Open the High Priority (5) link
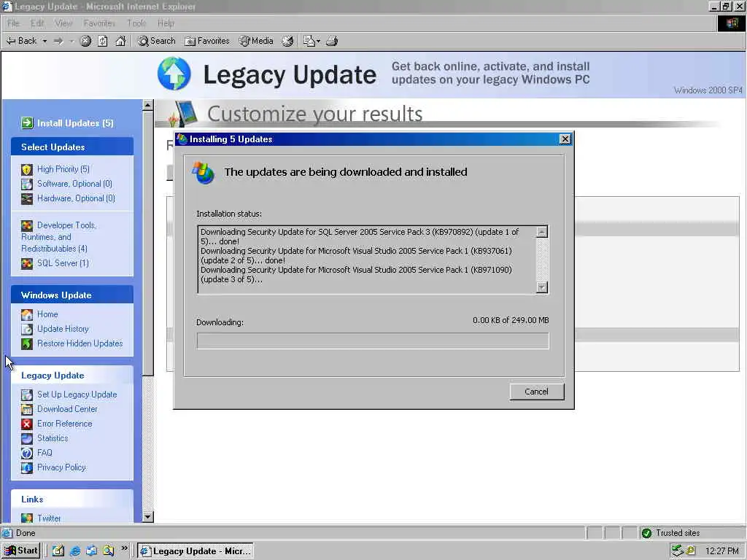 pyautogui.click(x=63, y=169)
